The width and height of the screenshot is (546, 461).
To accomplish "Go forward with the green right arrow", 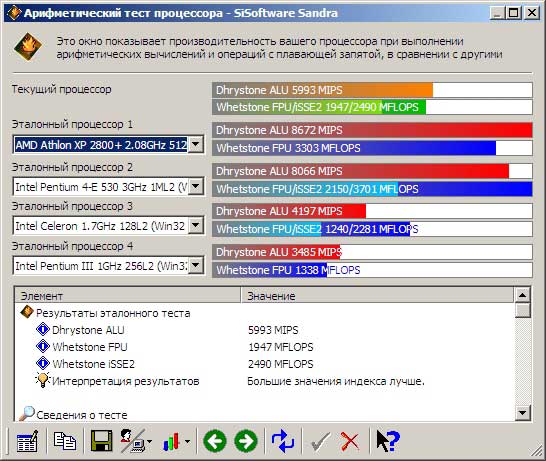I will pos(246,441).
